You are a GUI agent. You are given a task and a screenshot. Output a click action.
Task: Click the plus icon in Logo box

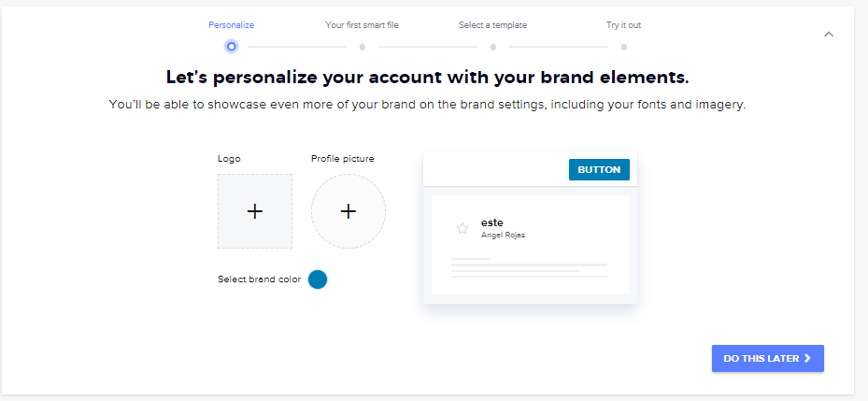pos(255,211)
